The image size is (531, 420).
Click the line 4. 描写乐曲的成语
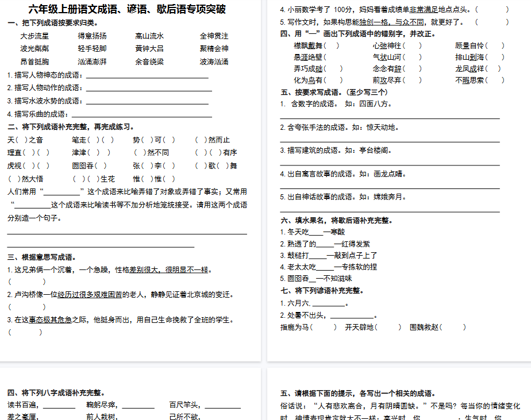point(110,114)
